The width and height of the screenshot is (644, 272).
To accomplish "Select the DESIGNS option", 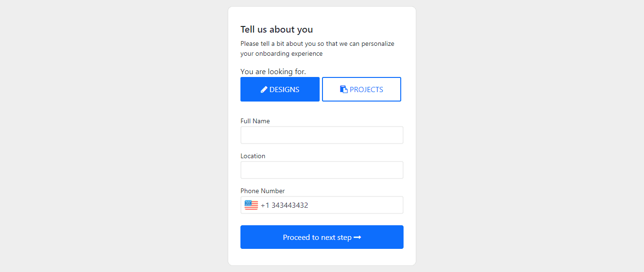I will click(x=280, y=89).
